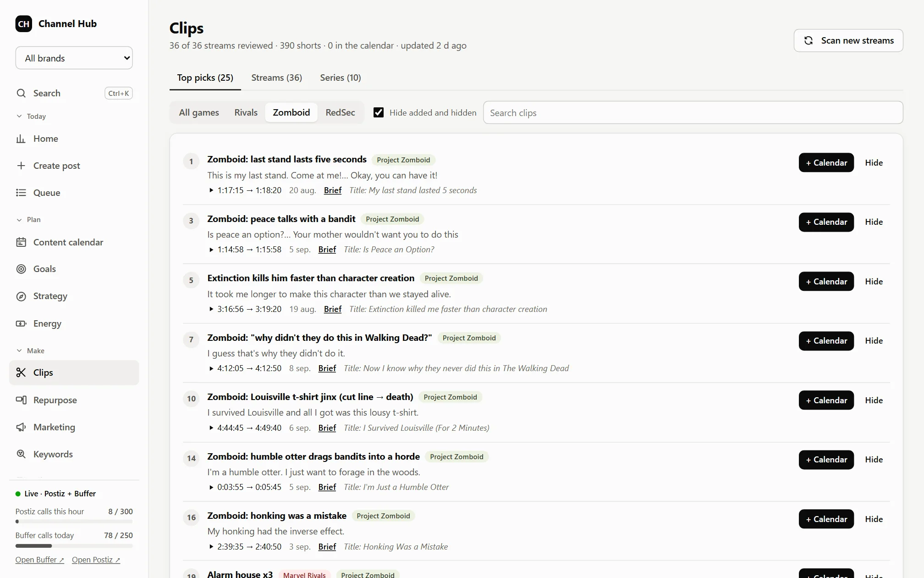Click the Energy battery icon
924x578 pixels.
21,323
